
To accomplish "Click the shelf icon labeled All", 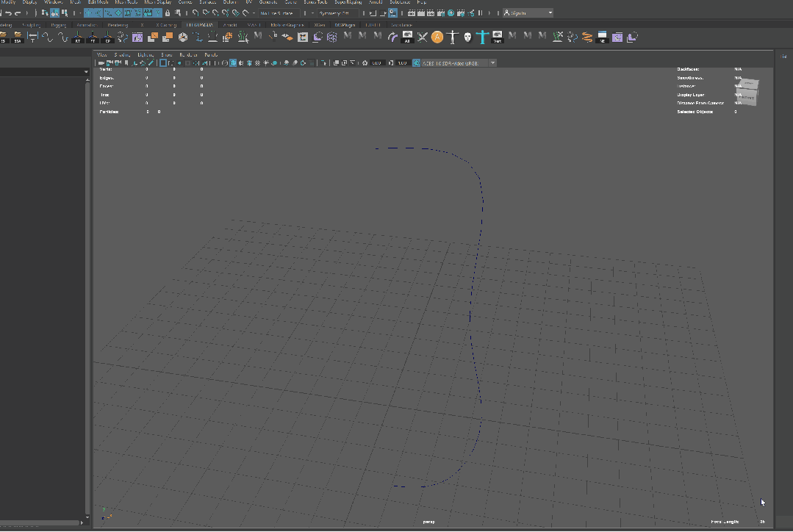I will (x=408, y=37).
